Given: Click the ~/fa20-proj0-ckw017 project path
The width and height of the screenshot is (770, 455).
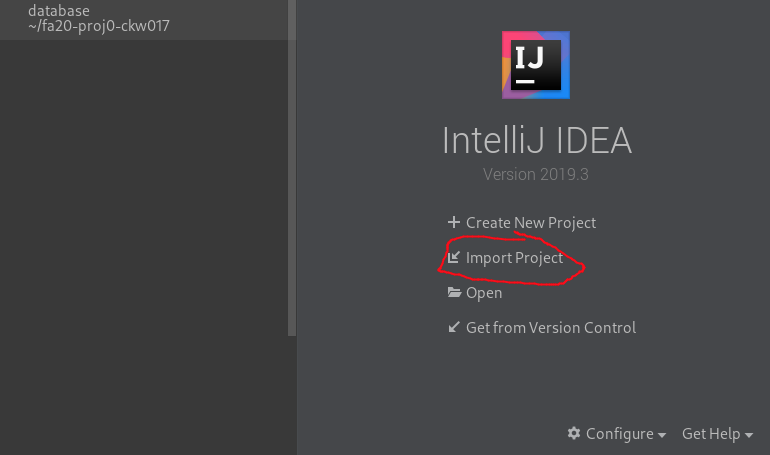Looking at the screenshot, I should (x=98, y=26).
